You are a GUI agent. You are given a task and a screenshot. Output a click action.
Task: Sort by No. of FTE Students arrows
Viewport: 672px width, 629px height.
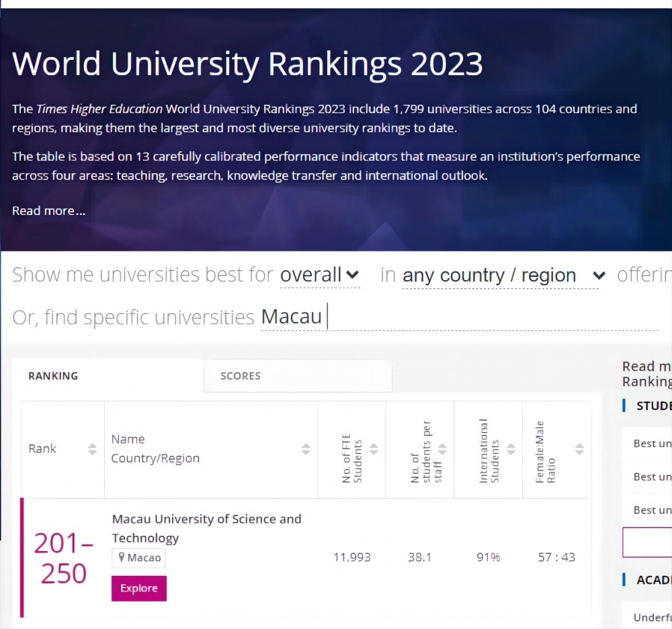374,449
